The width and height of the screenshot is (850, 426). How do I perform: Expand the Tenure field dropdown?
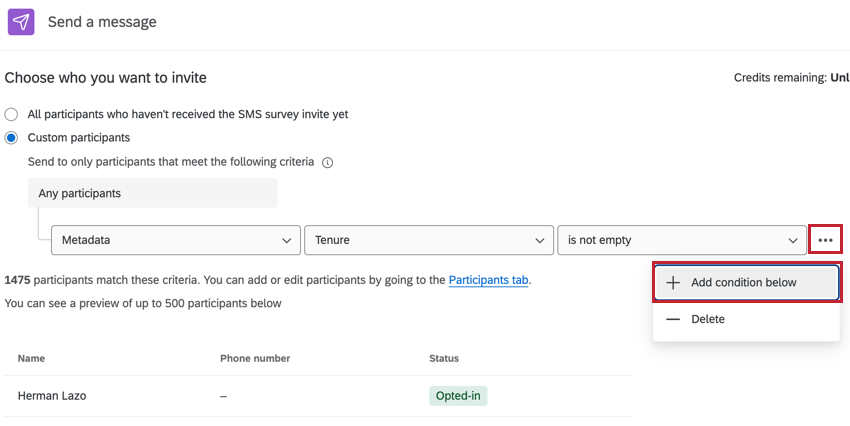coord(428,240)
